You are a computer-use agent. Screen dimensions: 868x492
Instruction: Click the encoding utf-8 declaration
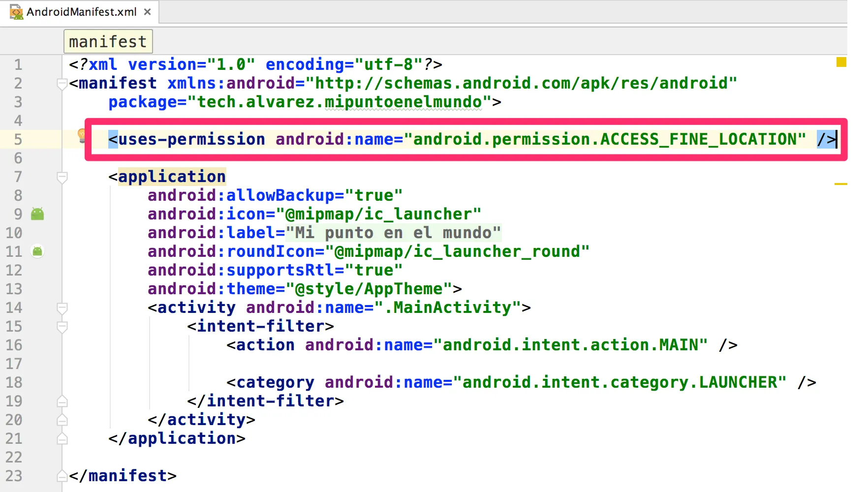coord(344,64)
